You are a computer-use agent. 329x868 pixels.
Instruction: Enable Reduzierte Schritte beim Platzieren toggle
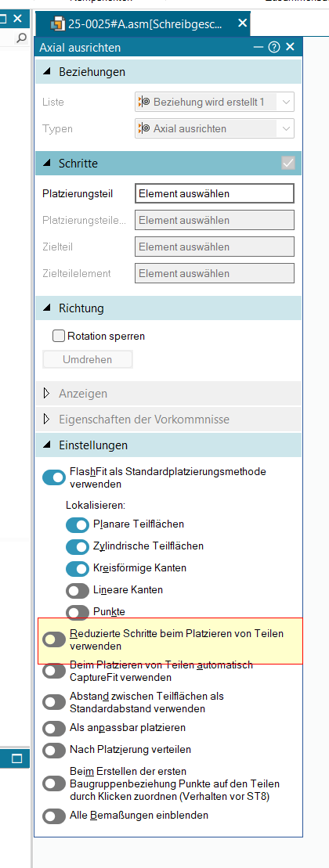(x=54, y=639)
